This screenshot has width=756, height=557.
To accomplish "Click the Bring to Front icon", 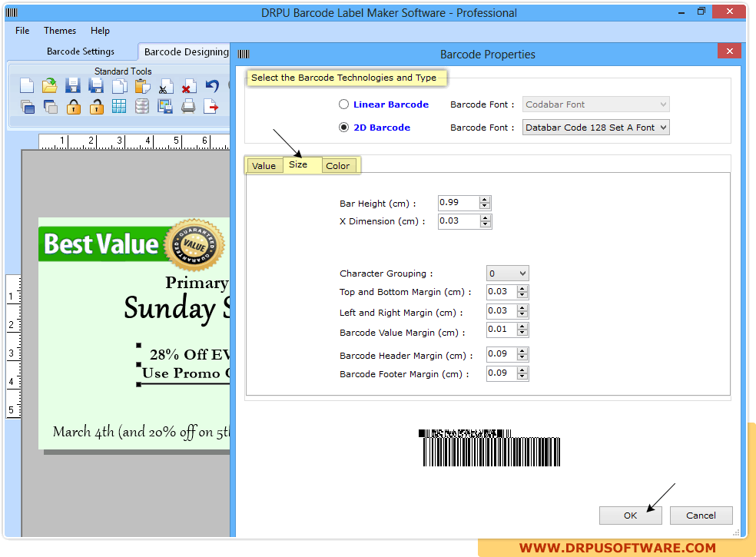I will tap(28, 107).
